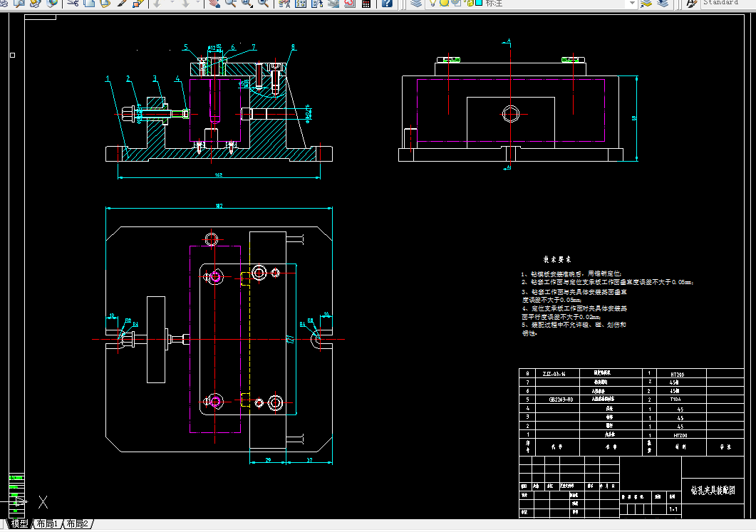The height and width of the screenshot is (532, 756).
Task: Switch to the 布局1 layout tab
Action: point(47,523)
